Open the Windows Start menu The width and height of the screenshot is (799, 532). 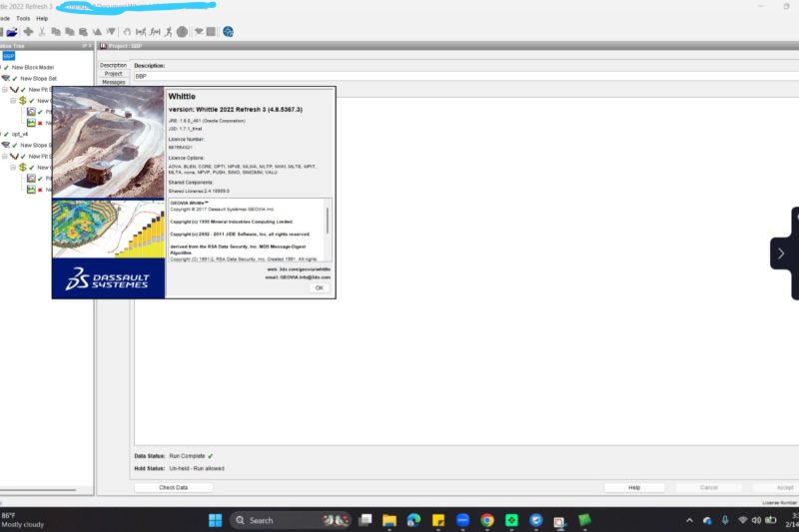click(215, 520)
